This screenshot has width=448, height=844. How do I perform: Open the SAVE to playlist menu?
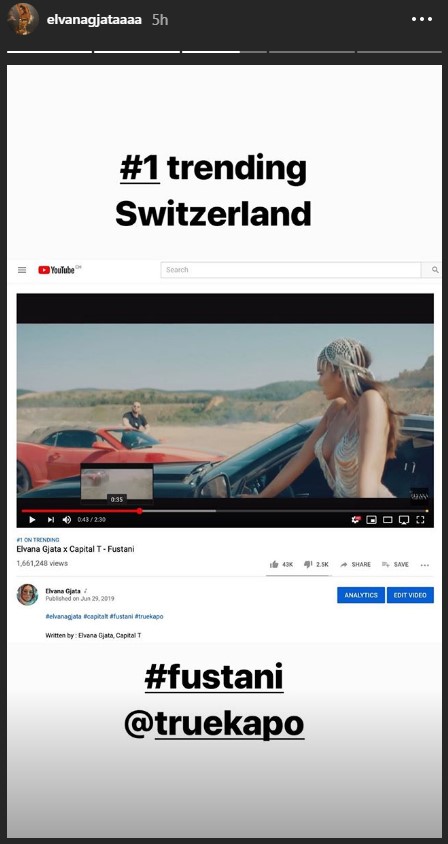point(395,565)
